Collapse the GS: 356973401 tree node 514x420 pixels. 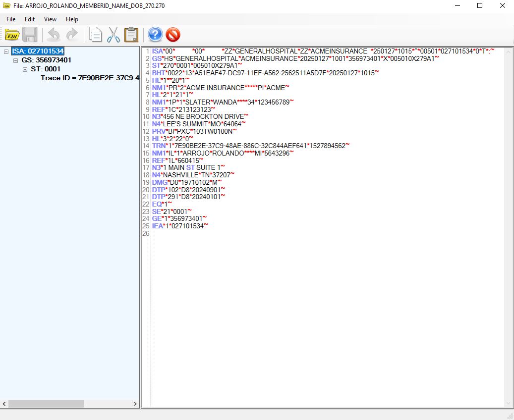(15, 60)
